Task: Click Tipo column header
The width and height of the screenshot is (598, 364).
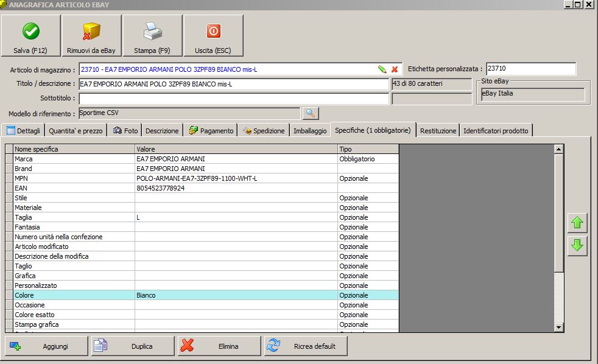Action: [x=368, y=149]
